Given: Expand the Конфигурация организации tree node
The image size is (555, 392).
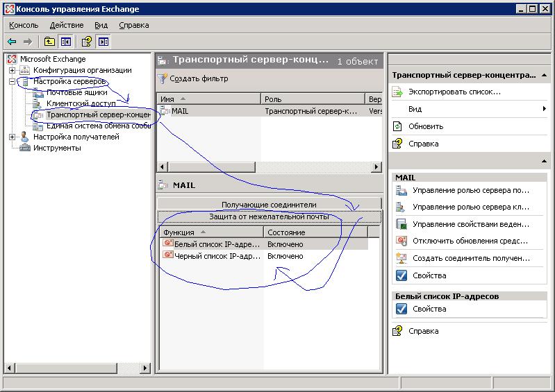Looking at the screenshot, I should tap(12, 70).
